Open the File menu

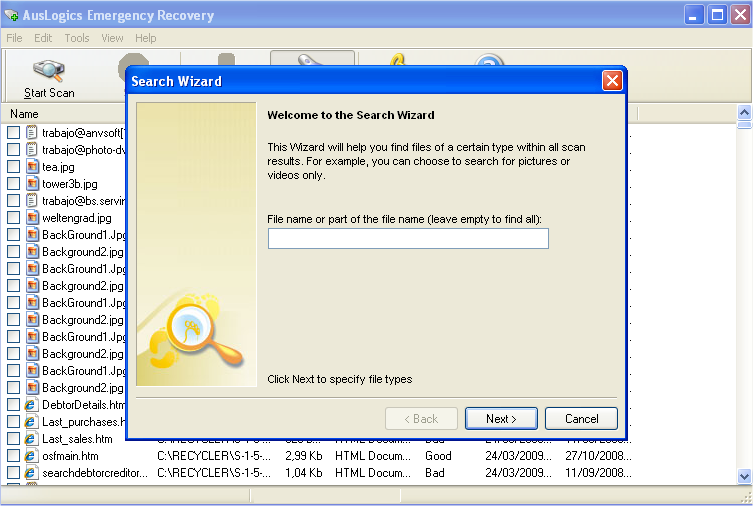(x=14, y=38)
